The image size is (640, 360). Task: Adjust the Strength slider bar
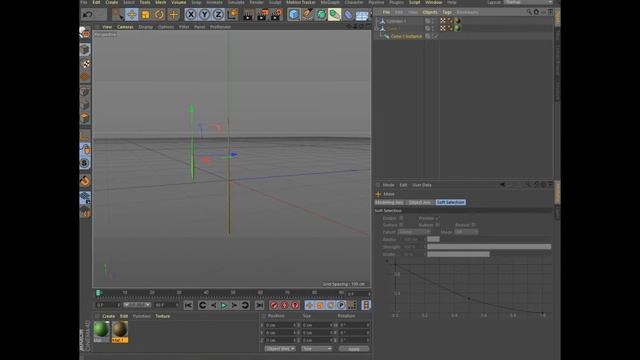click(x=489, y=247)
